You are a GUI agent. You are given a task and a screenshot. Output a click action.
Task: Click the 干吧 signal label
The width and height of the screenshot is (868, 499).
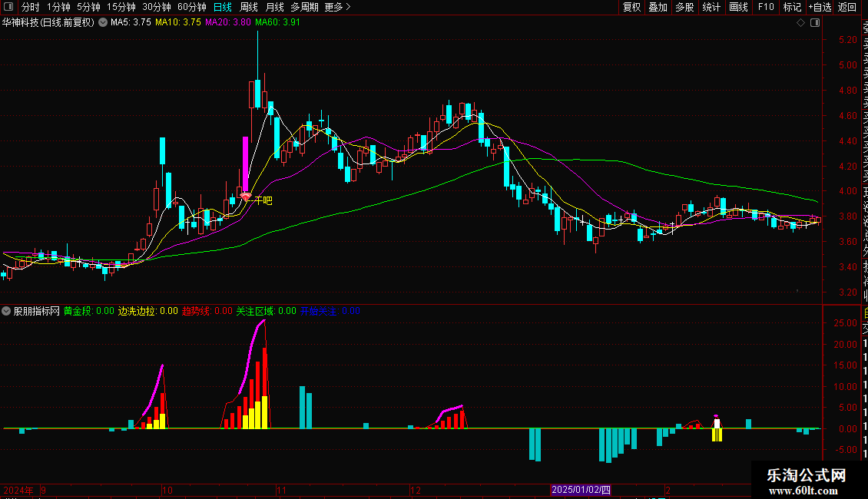pyautogui.click(x=263, y=200)
